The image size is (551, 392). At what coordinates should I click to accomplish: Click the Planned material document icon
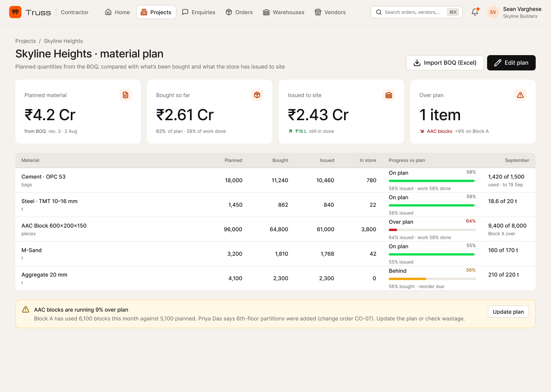(x=126, y=95)
